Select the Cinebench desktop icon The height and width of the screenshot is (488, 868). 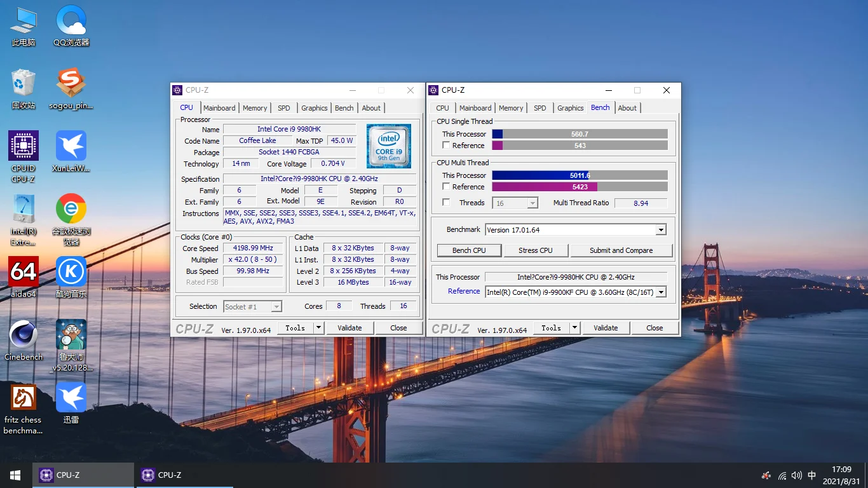pyautogui.click(x=24, y=341)
